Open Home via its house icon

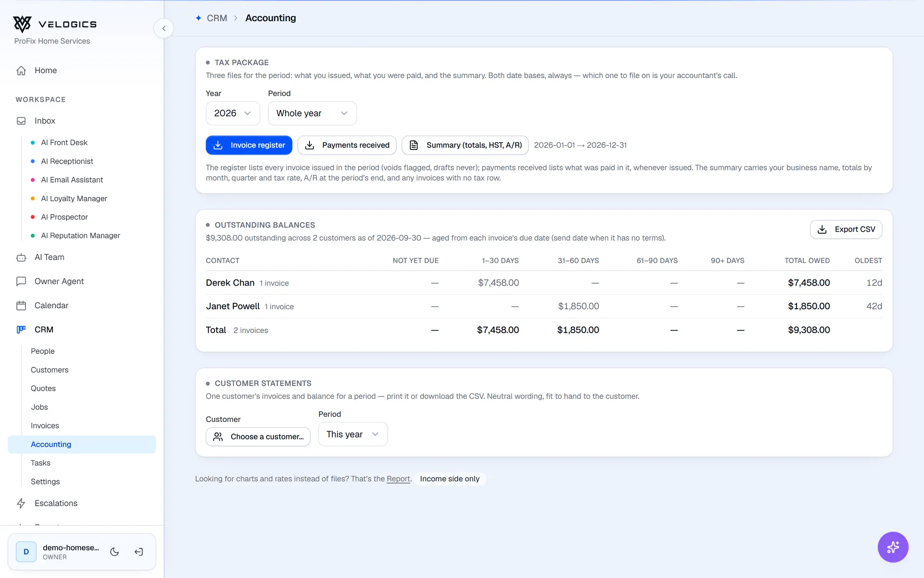[x=21, y=70]
